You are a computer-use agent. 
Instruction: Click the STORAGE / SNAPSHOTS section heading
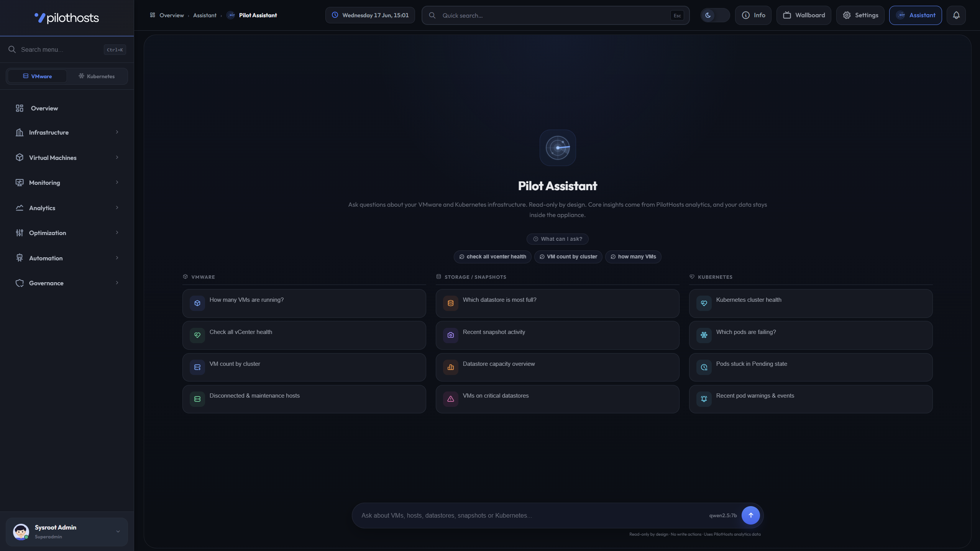[475, 277]
